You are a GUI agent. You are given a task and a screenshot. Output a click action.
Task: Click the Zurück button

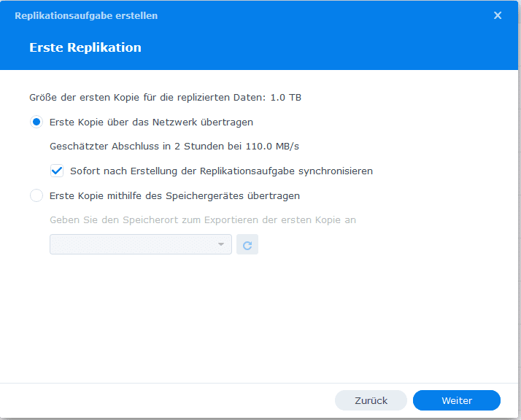[371, 400]
